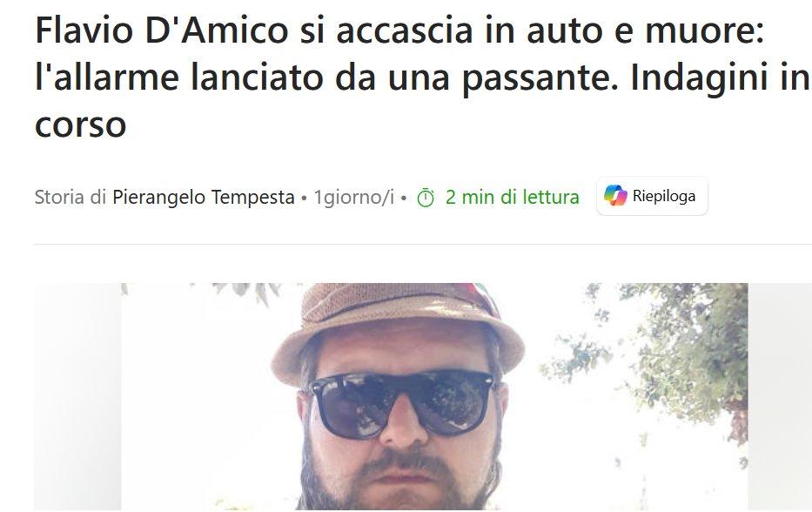Image resolution: width=812 pixels, height=512 pixels.
Task: Click the "Storia di" byline label
Action: [x=70, y=197]
